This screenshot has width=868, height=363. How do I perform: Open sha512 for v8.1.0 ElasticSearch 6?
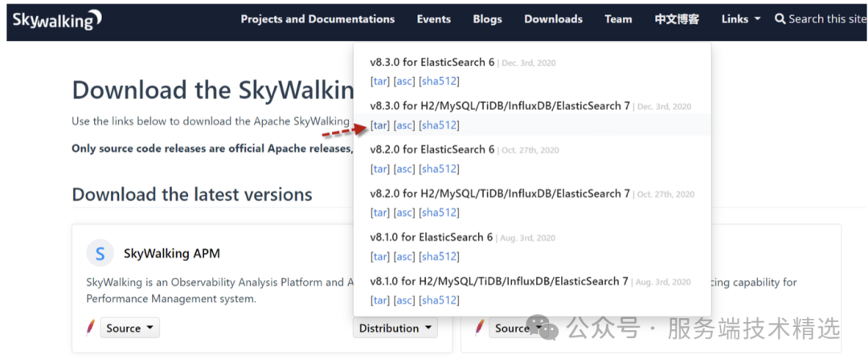pyautogui.click(x=439, y=256)
